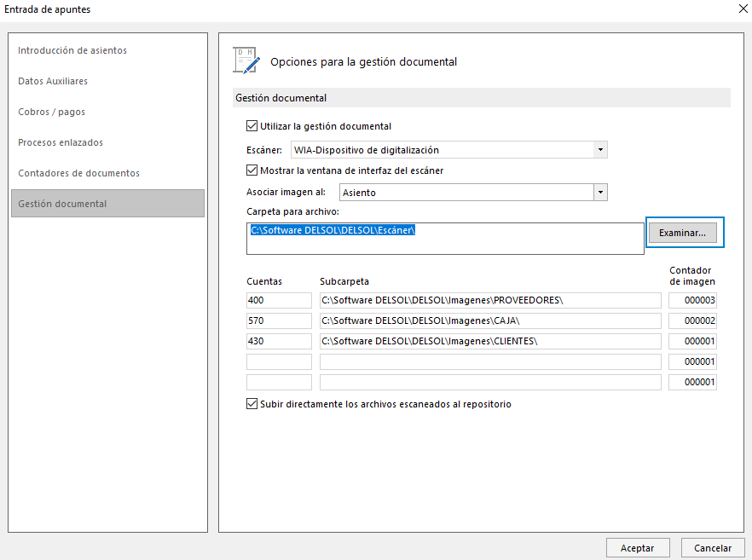The image size is (752, 560).
Task: Click the Cancelar button
Action: [713, 547]
